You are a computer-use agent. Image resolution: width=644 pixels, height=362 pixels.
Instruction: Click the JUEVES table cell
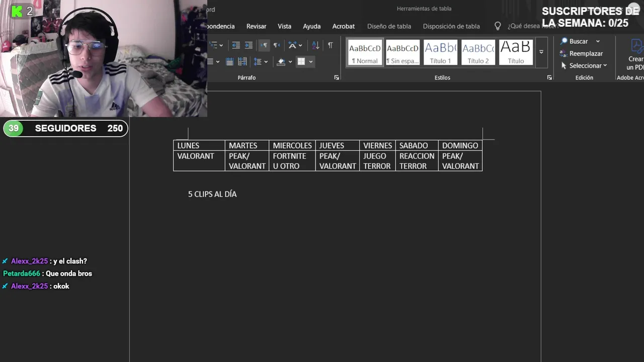[338, 145]
